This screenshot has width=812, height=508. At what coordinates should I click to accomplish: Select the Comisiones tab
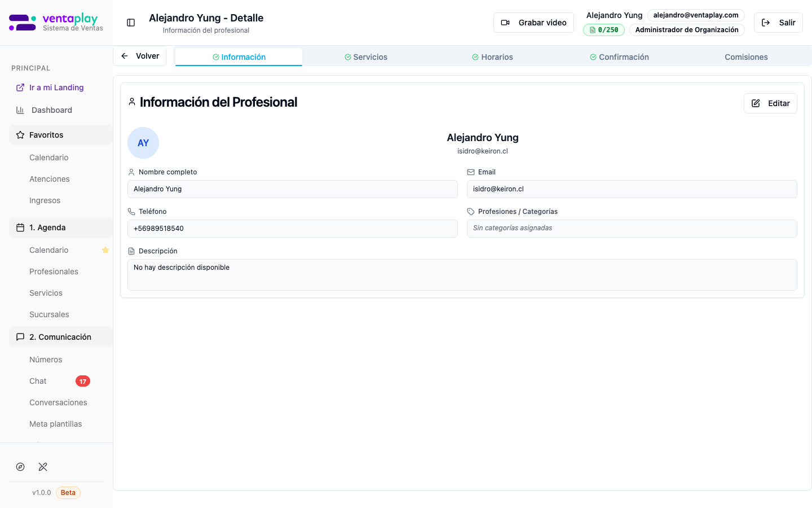[746, 57]
